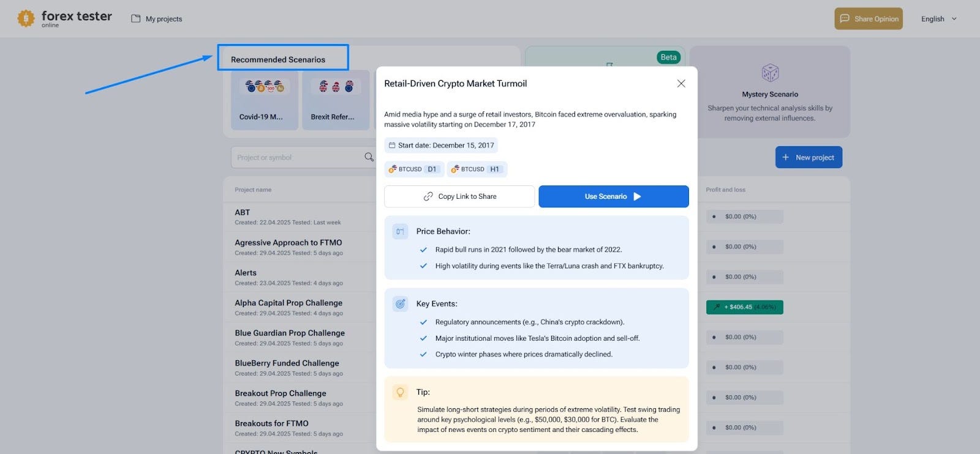980x454 pixels.
Task: Open My projects folder link
Action: [157, 19]
